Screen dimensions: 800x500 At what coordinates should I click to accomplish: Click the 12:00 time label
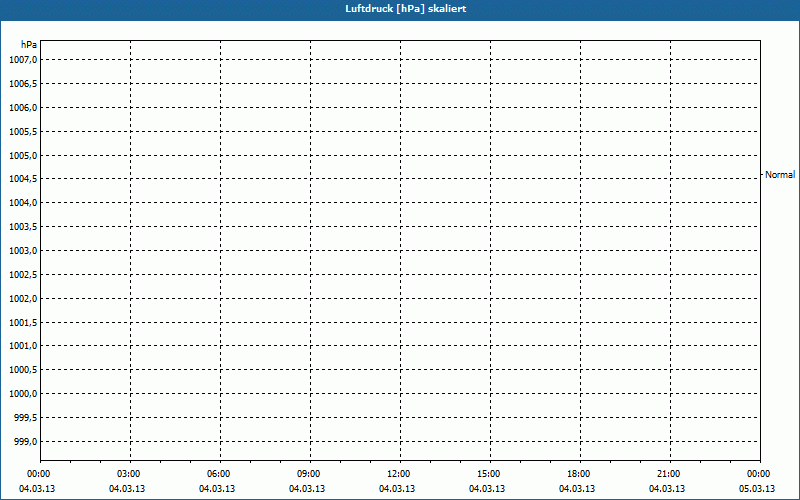tap(398, 474)
